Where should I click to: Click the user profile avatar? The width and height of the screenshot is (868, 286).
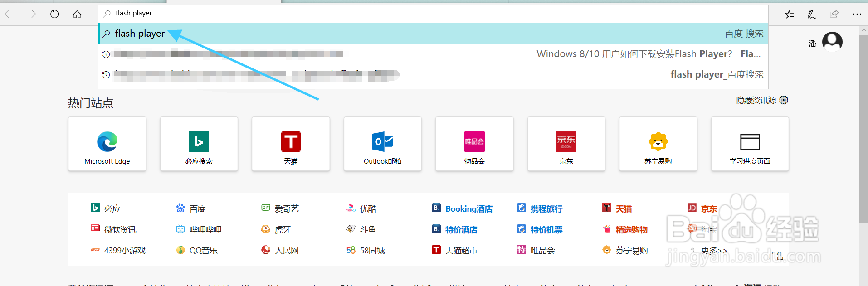[x=832, y=42]
